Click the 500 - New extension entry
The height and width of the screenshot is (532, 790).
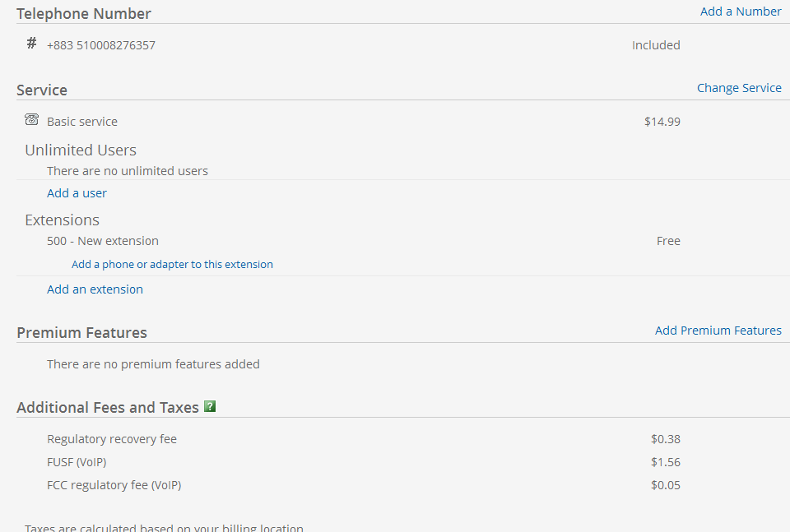click(103, 241)
